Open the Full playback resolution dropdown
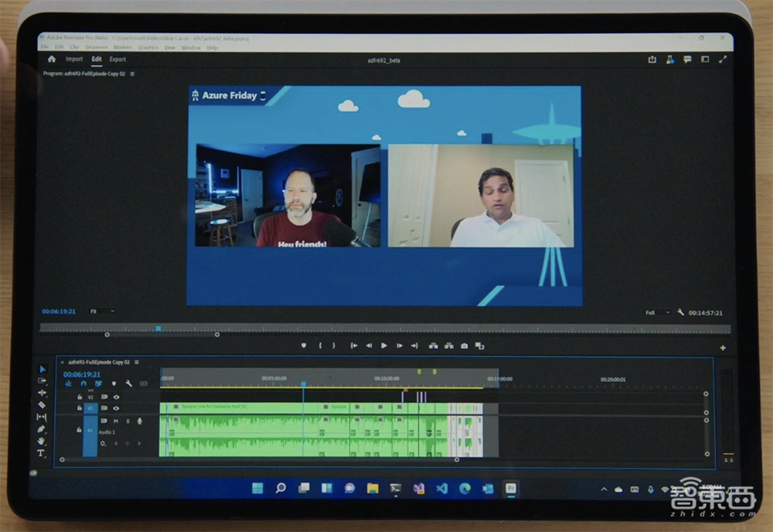The height and width of the screenshot is (532, 773). [x=659, y=312]
